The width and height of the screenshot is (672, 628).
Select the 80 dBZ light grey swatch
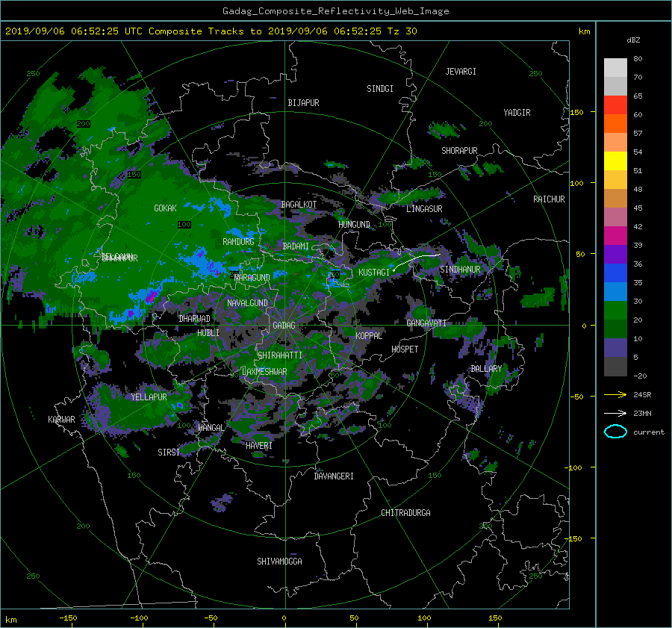[615, 67]
